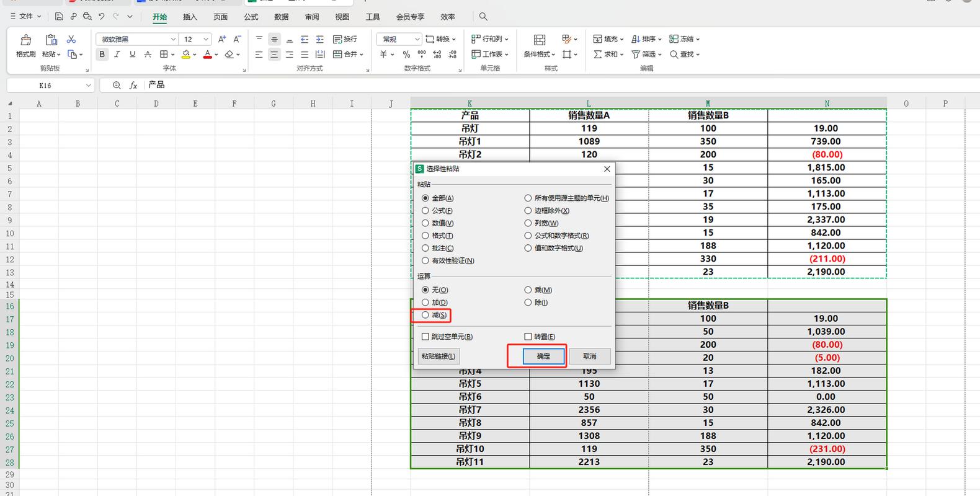Click the 粘贴链接(L) button
Viewport: 980px width, 496px height.
pyautogui.click(x=439, y=356)
